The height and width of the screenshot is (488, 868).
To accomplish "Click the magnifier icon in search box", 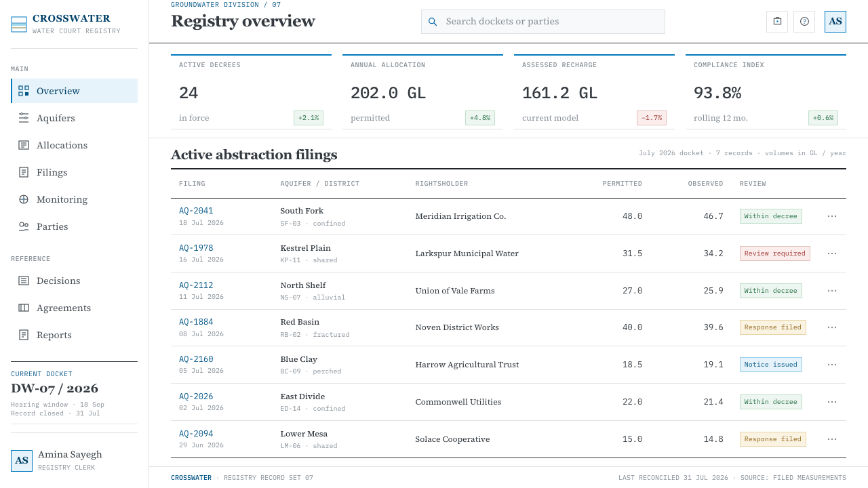I will [433, 22].
